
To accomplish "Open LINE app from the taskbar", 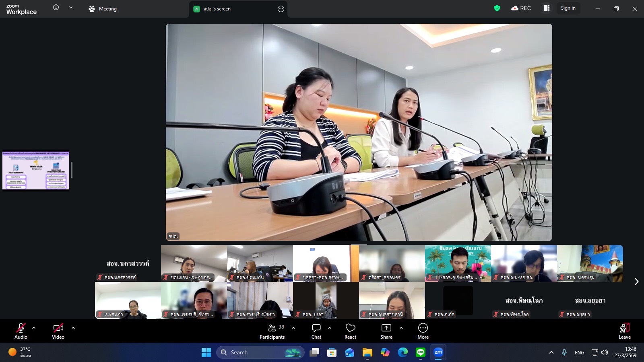I will click(x=421, y=353).
